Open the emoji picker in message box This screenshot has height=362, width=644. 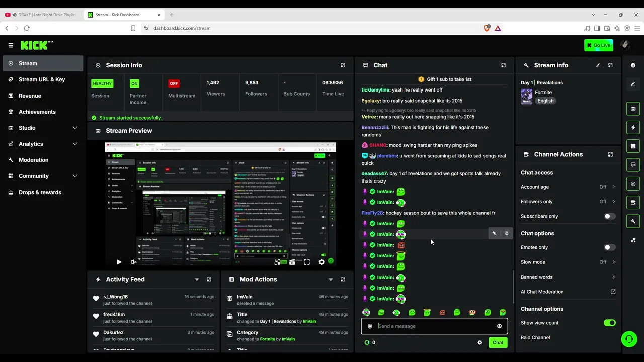(x=499, y=326)
